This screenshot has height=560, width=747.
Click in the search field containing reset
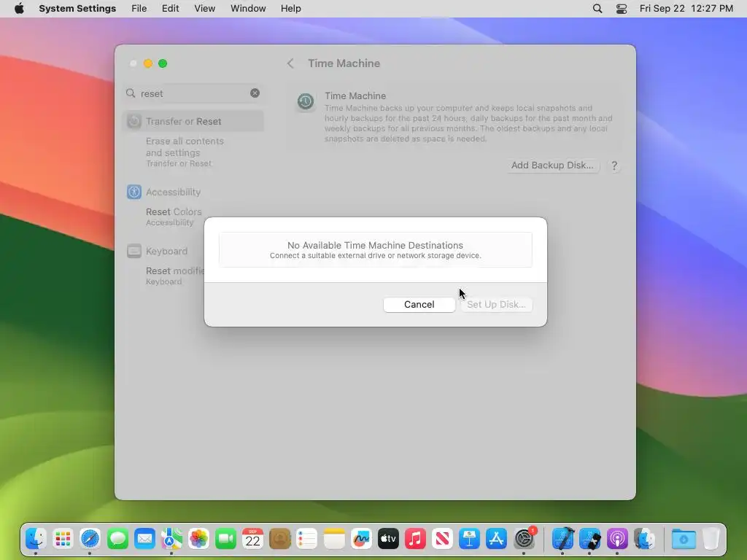(x=194, y=93)
